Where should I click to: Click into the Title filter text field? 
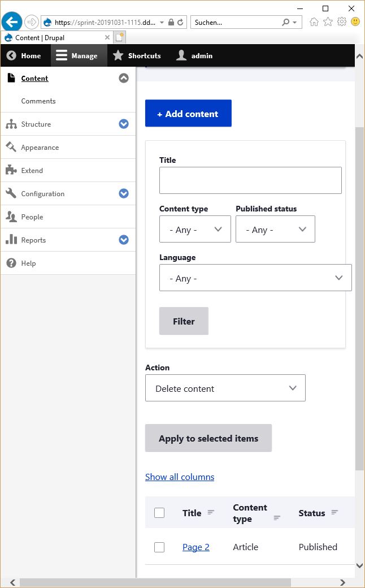tap(250, 180)
